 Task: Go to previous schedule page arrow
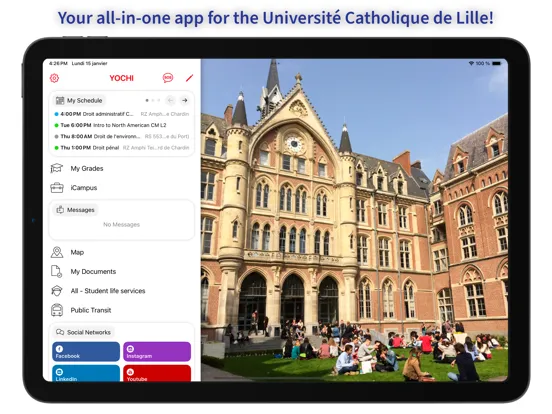[x=170, y=100]
